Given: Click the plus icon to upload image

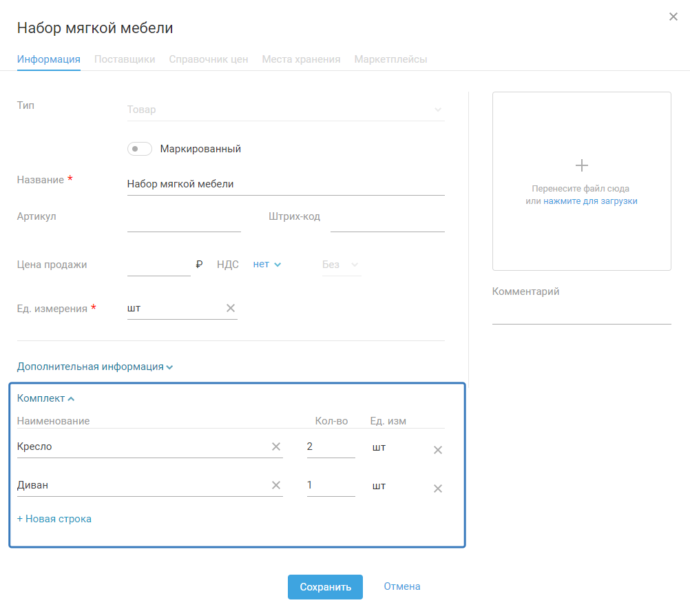Looking at the screenshot, I should 582,165.
